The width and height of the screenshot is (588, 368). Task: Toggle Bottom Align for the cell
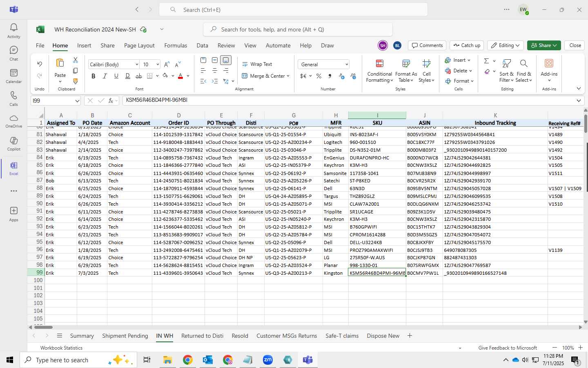click(226, 60)
